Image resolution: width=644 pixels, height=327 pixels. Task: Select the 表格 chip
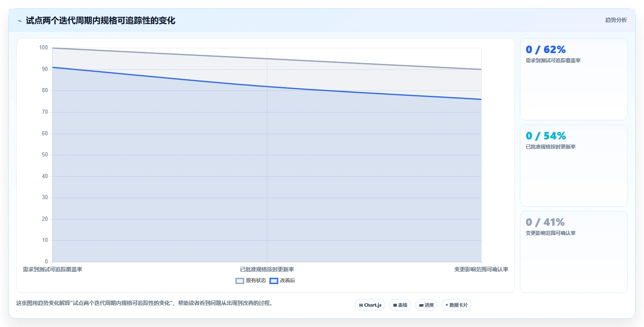point(400,305)
